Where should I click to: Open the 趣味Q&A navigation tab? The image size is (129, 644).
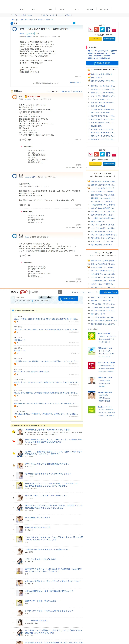(x=90, y=9)
